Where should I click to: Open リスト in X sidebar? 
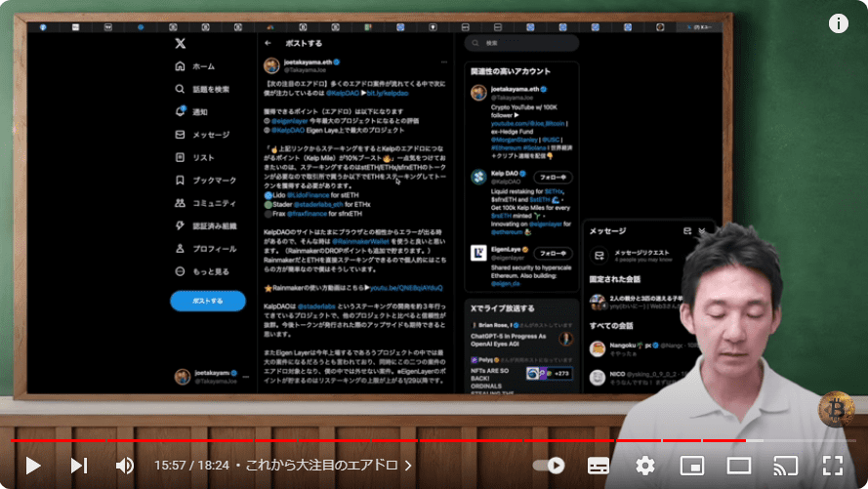pyautogui.click(x=194, y=158)
